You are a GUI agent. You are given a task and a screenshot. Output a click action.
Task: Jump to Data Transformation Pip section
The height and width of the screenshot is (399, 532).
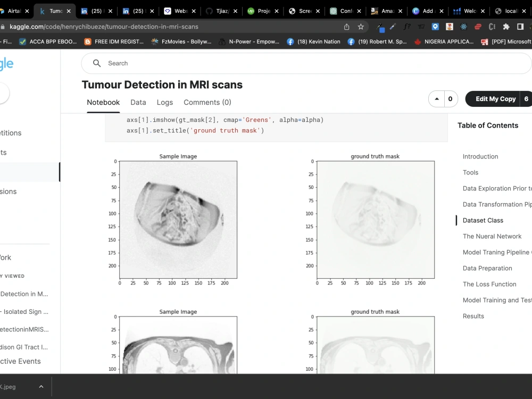(x=497, y=204)
